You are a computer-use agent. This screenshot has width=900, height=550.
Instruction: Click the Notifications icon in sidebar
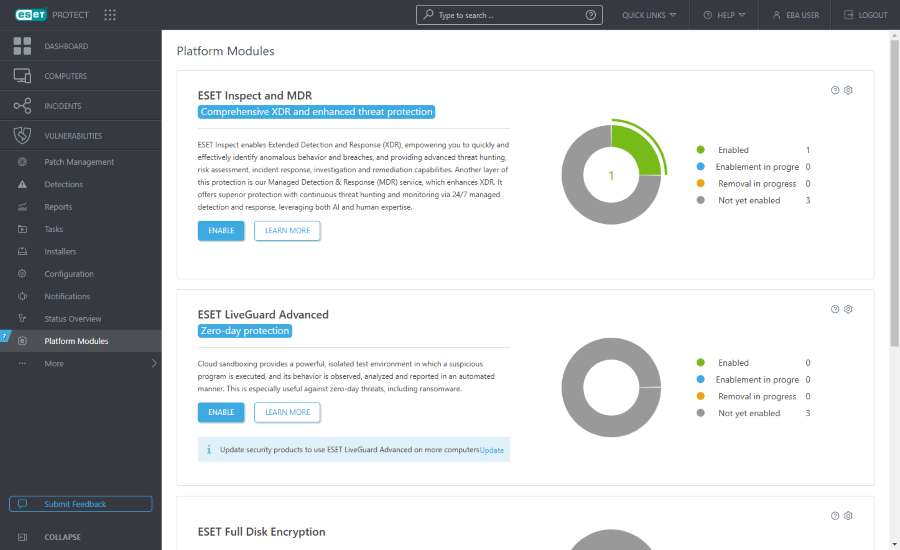click(x=22, y=296)
